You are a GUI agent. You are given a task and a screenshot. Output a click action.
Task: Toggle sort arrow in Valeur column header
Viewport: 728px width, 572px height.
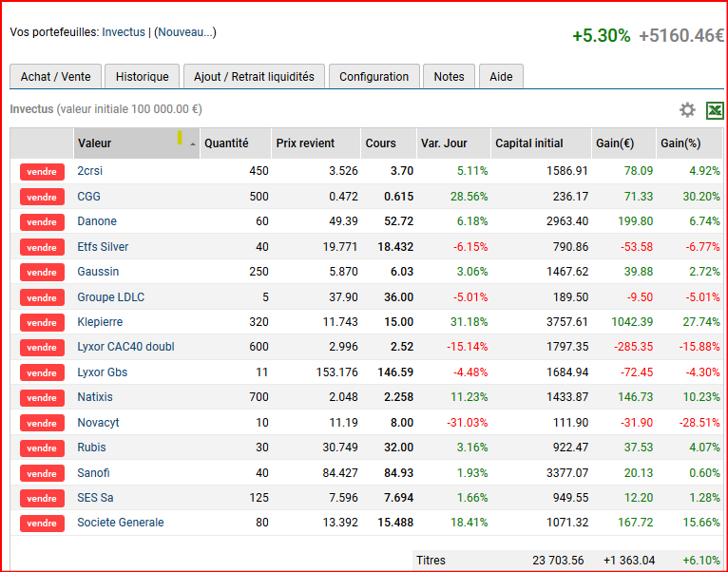[x=193, y=144]
